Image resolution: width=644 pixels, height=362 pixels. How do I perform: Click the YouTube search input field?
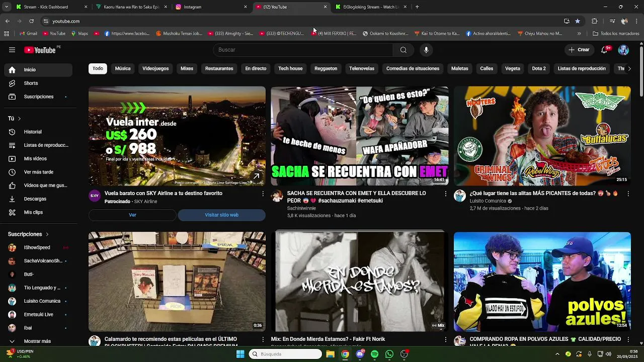303,50
